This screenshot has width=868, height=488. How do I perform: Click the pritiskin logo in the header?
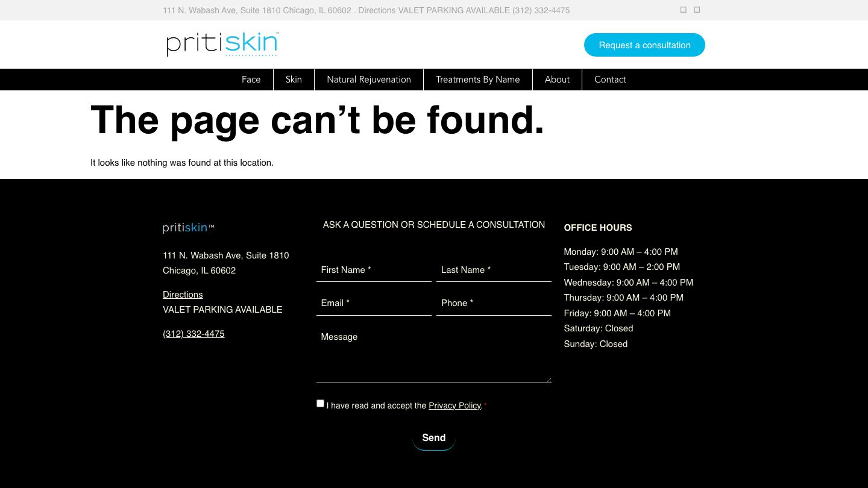(221, 44)
